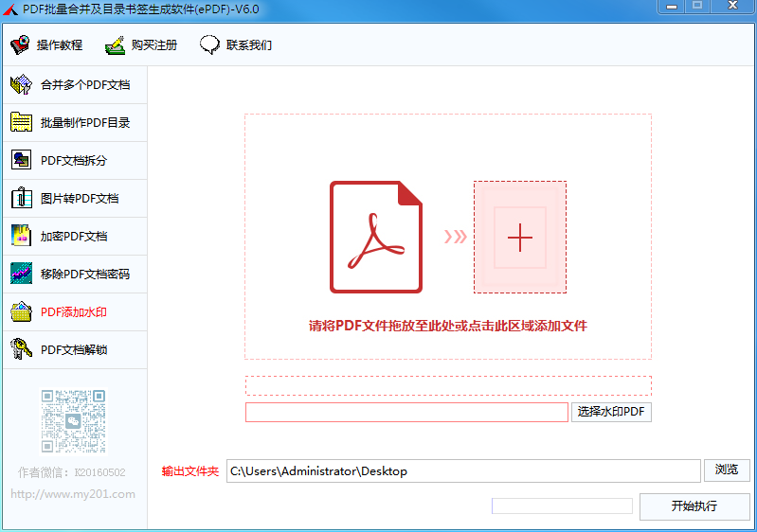Click the 移除PDF文档密码 sidebar icon
The image size is (757, 532).
[21, 274]
